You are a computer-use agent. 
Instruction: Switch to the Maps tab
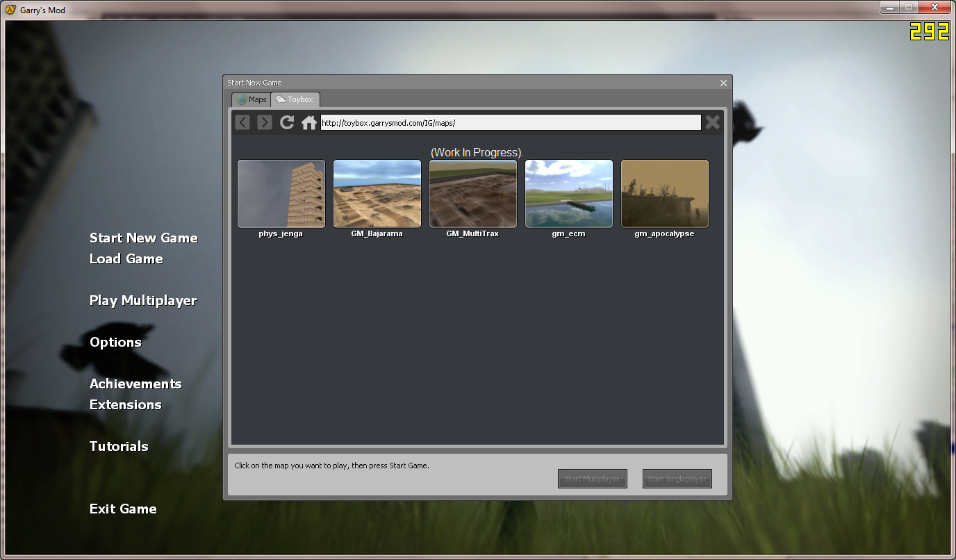coord(251,99)
